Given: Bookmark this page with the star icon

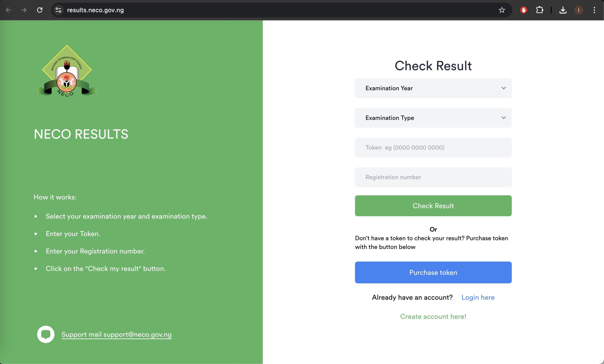Looking at the screenshot, I should click(502, 10).
